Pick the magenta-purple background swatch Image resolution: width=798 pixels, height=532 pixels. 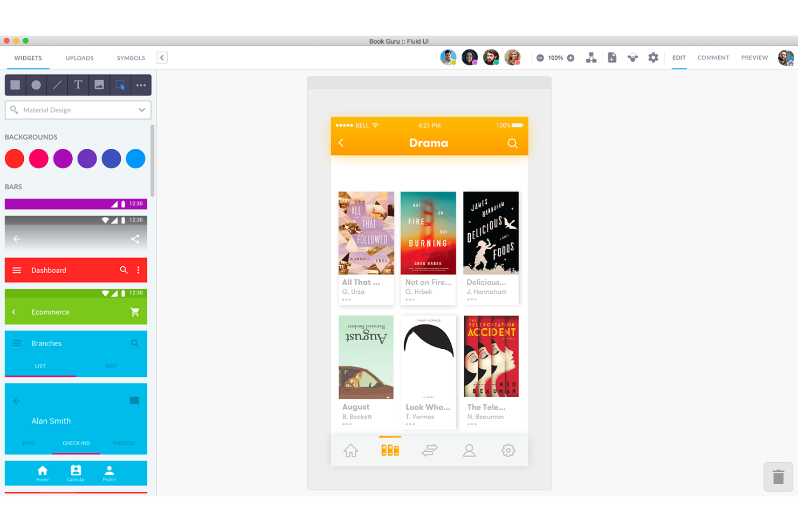pyautogui.click(x=63, y=158)
